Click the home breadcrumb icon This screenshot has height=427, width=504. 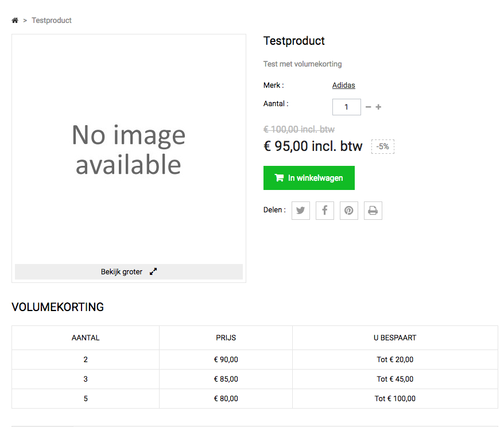[x=15, y=21]
